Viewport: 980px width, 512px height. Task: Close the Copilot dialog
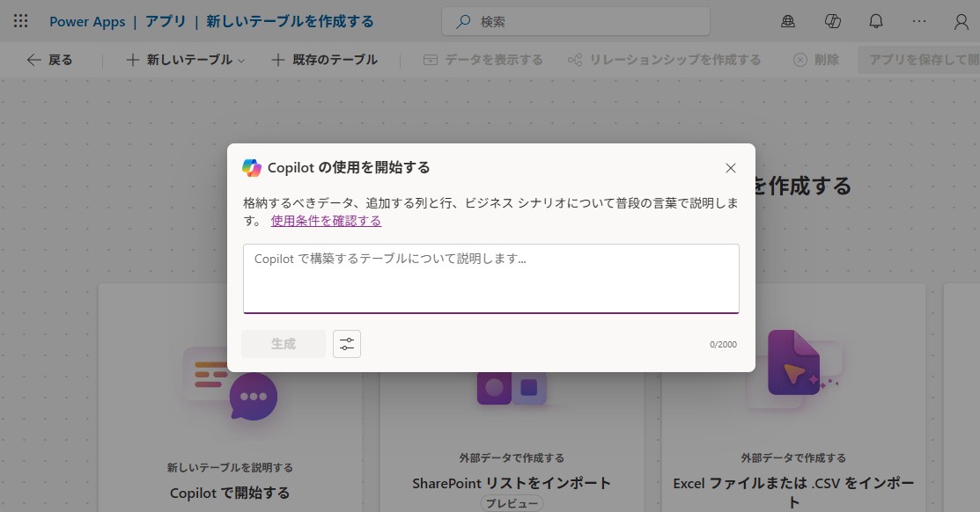tap(730, 168)
